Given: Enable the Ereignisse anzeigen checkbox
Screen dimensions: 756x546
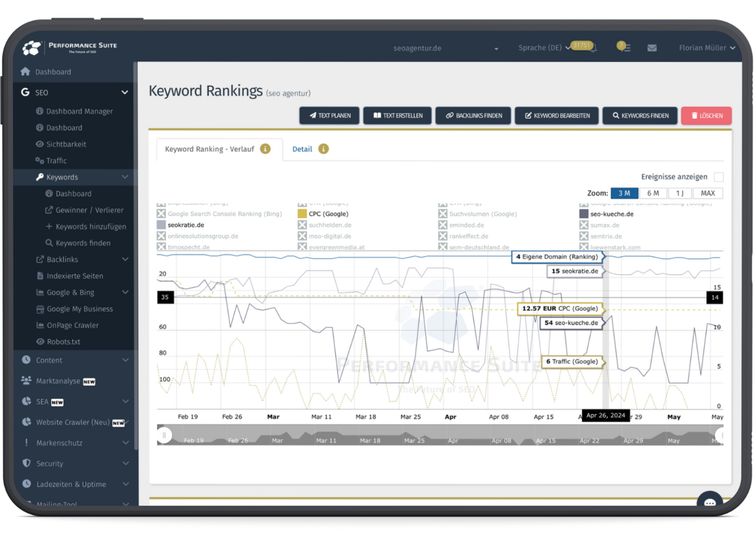Looking at the screenshot, I should [718, 177].
